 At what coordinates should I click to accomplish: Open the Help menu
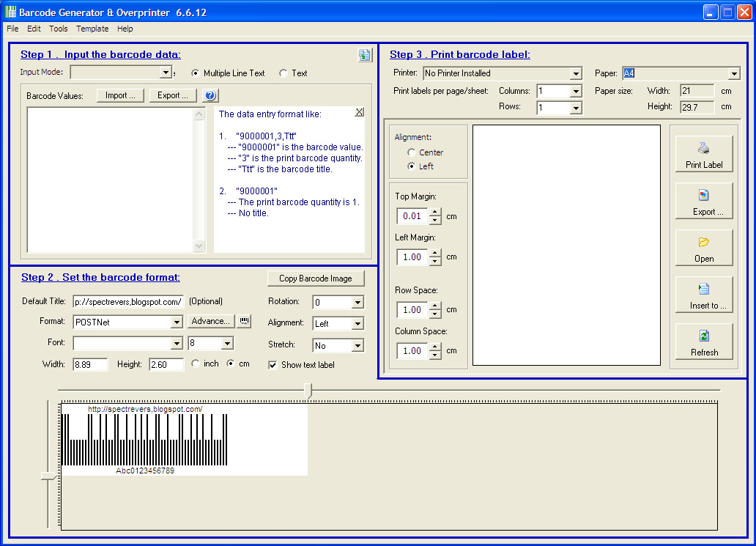tap(125, 29)
